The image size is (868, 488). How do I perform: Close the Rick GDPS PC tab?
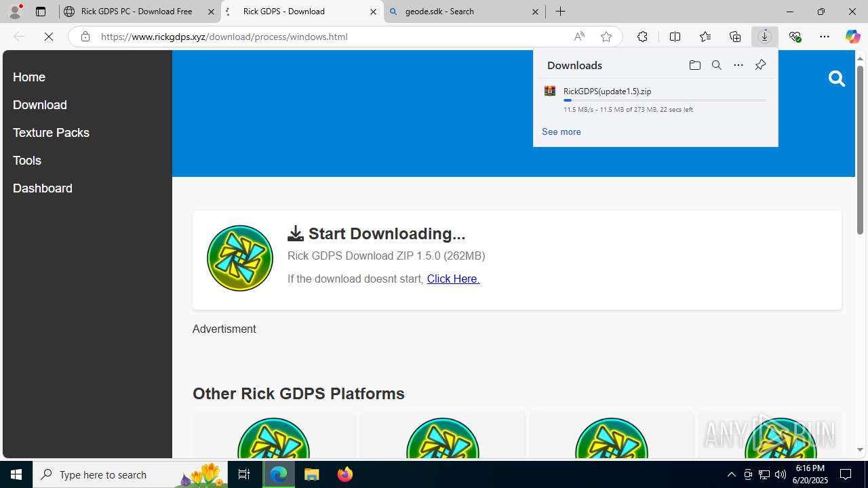pyautogui.click(x=211, y=12)
